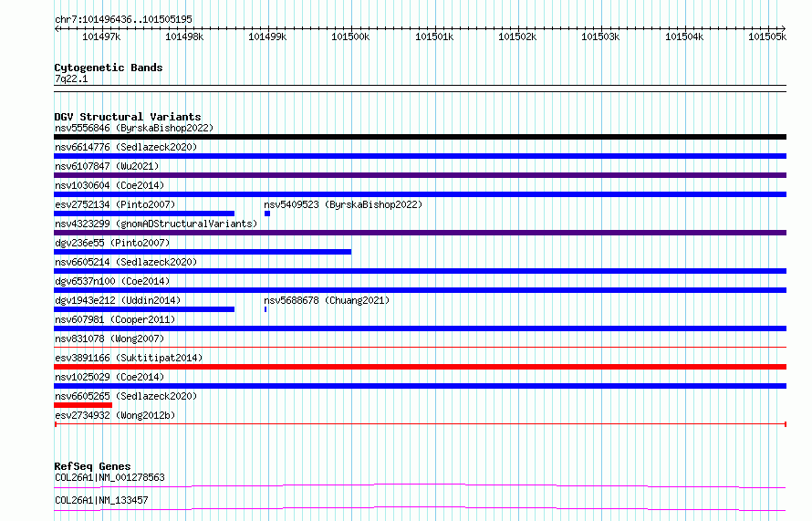Screen dimensions: 812x521
Task: Click the ruler's left arrow end
Action: tap(57, 28)
